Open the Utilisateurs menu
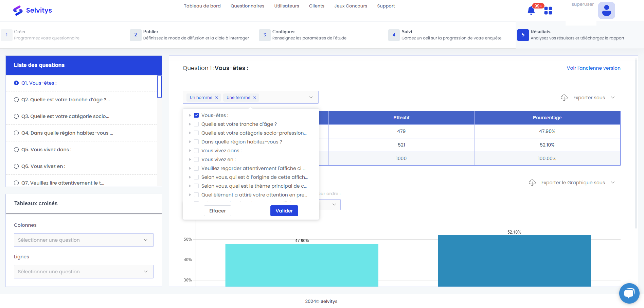 point(287,6)
